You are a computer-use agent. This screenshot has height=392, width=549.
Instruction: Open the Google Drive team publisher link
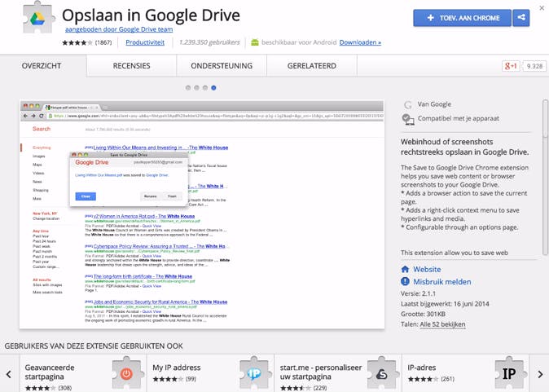(x=119, y=29)
